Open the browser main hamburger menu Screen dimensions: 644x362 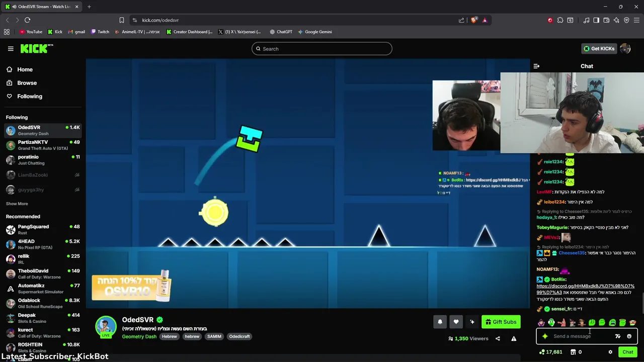[x=636, y=20]
